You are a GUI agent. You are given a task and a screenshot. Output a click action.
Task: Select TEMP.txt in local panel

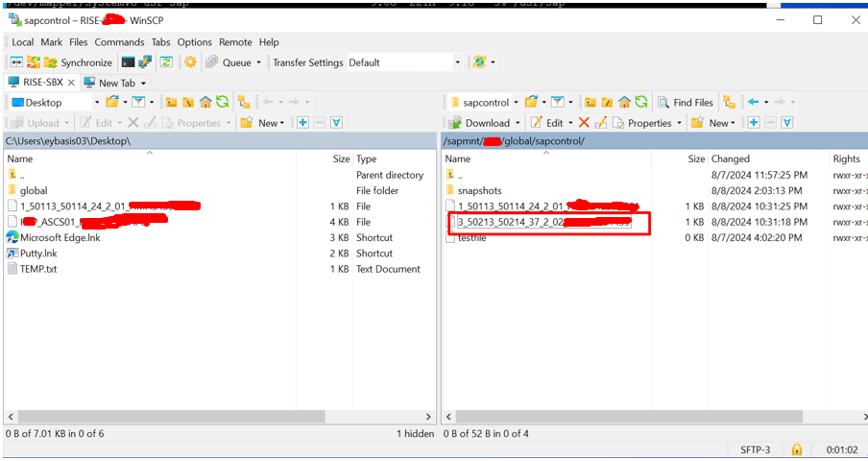tap(38, 269)
